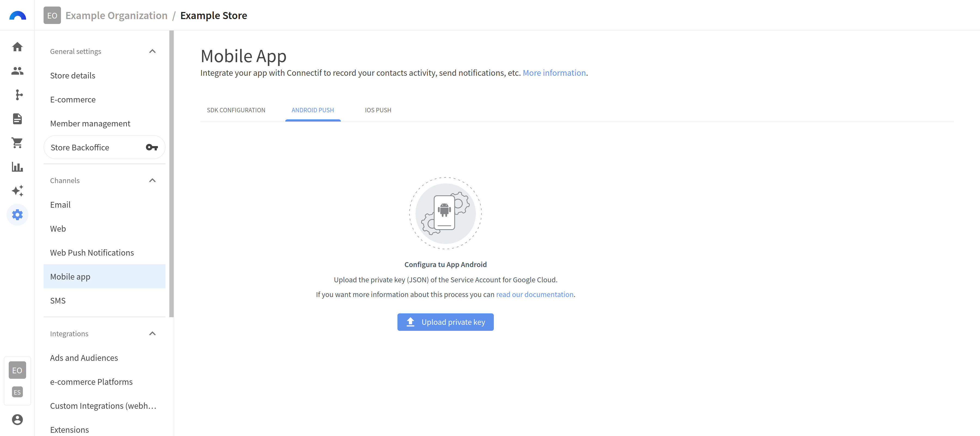Open the Contacts people icon

pyautogui.click(x=17, y=71)
